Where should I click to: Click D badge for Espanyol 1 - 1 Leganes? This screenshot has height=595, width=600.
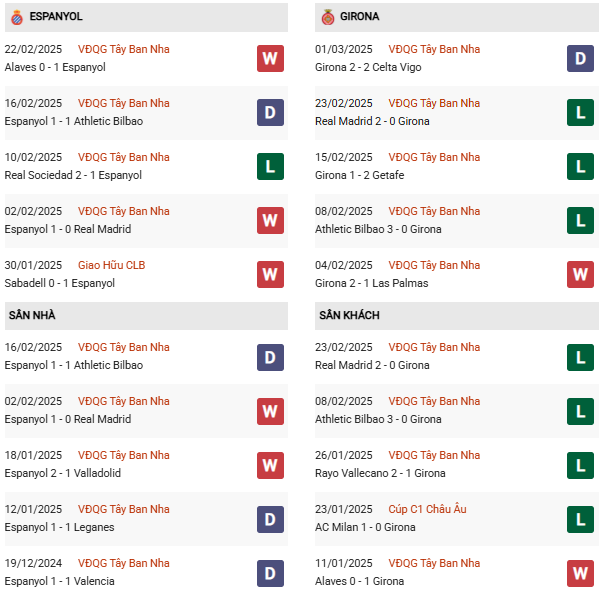click(270, 518)
